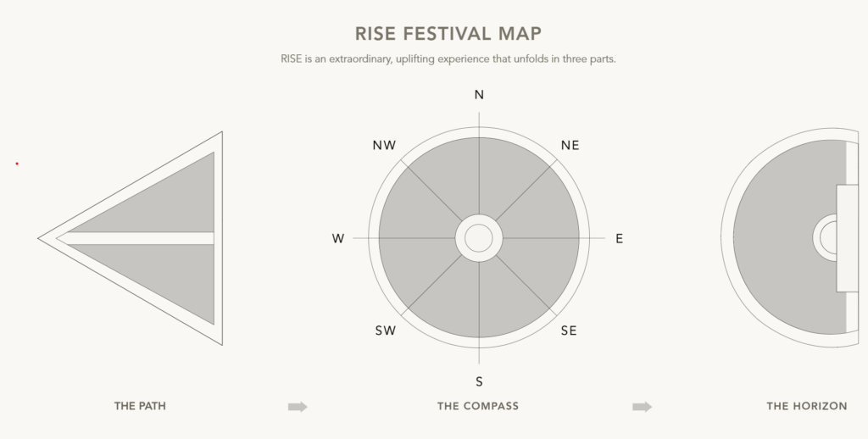Viewport: 868px width, 439px height.
Task: Click the SE compass label
Action: click(569, 331)
